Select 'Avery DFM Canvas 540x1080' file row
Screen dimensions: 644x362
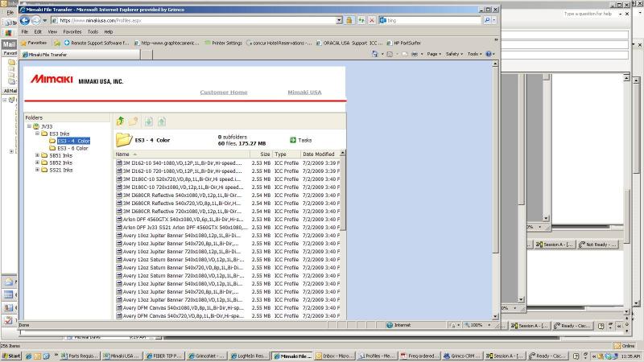228,308
